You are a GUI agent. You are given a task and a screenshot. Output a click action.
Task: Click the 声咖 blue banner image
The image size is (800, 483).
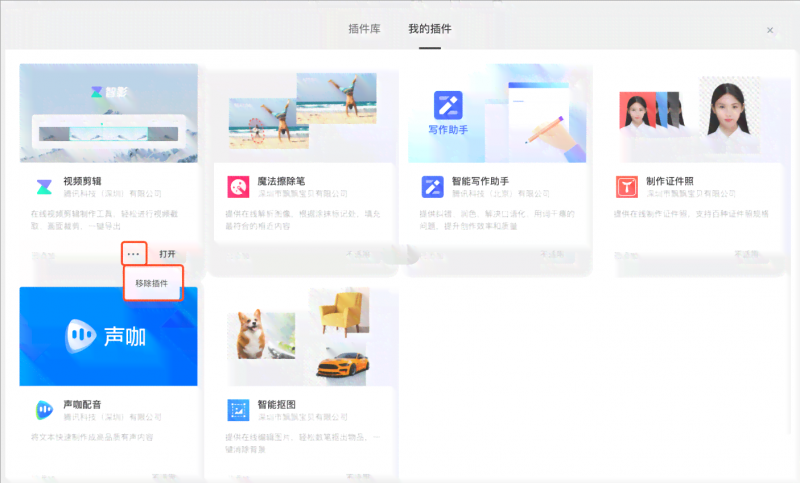coord(108,336)
